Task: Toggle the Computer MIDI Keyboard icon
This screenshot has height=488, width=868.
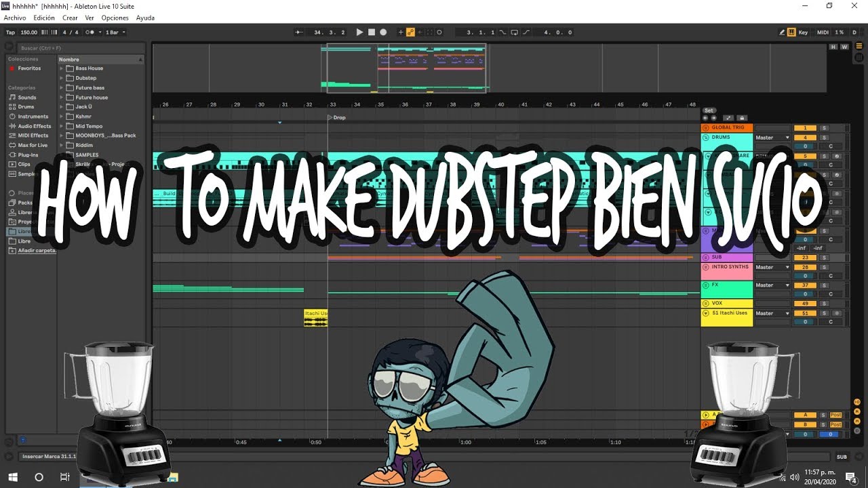Action: [x=791, y=32]
